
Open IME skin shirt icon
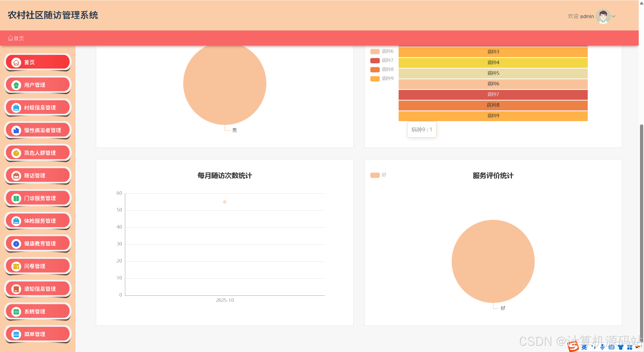pyautogui.click(x=620, y=347)
